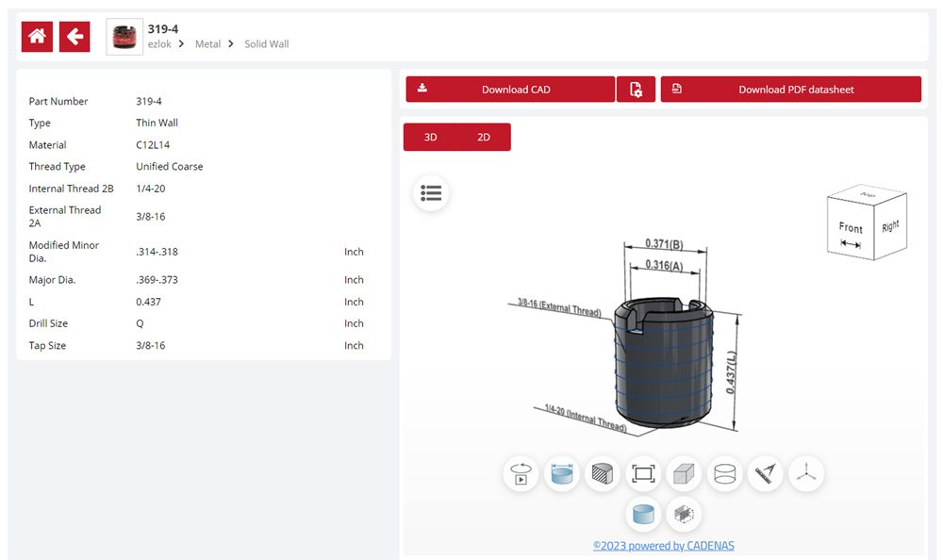Click the Front face of the view cube

[851, 232]
